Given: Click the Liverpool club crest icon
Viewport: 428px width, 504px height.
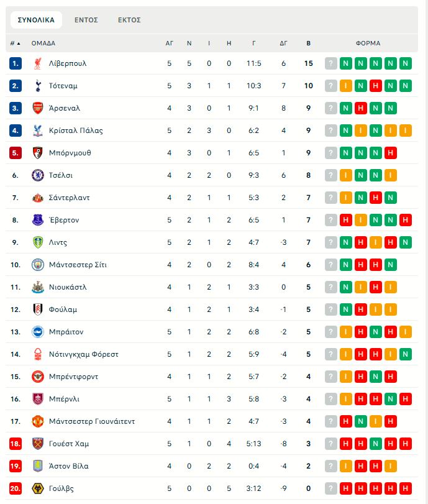Looking at the screenshot, I should pyautogui.click(x=38, y=63).
